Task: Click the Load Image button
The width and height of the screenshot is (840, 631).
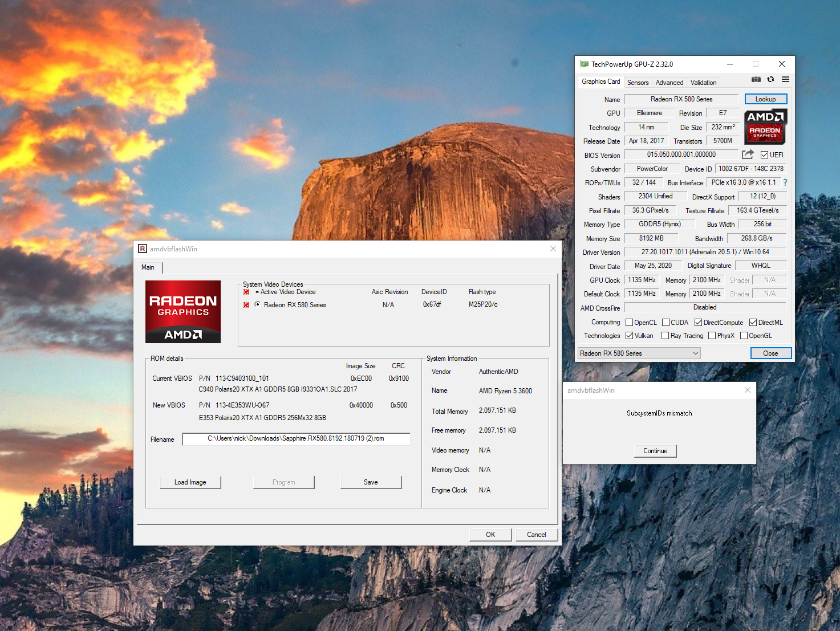Action: click(x=190, y=482)
